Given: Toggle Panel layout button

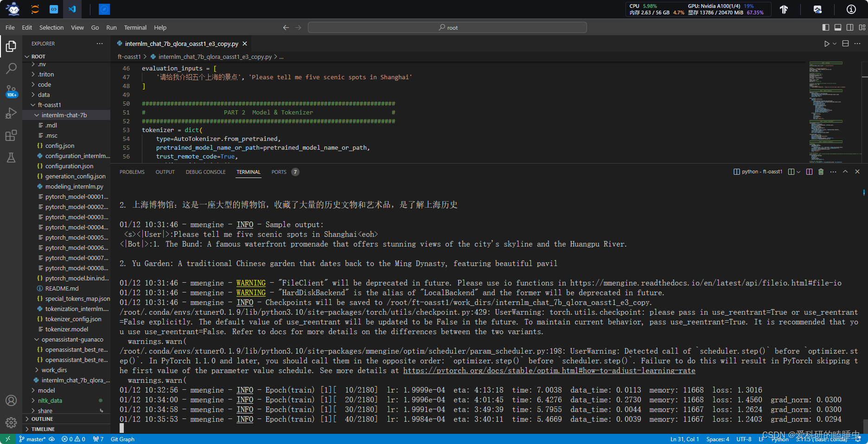Looking at the screenshot, I should (x=838, y=28).
